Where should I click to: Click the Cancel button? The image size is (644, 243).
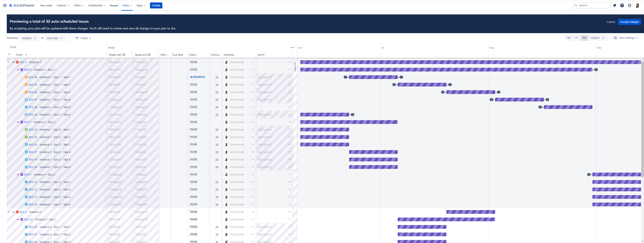(611, 22)
